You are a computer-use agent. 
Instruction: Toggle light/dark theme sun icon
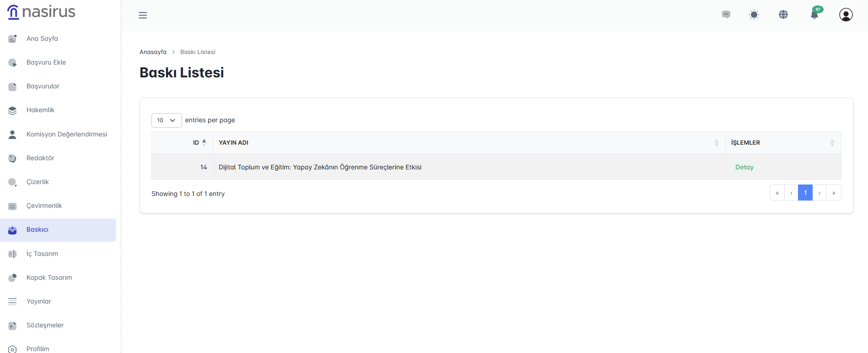coord(754,15)
